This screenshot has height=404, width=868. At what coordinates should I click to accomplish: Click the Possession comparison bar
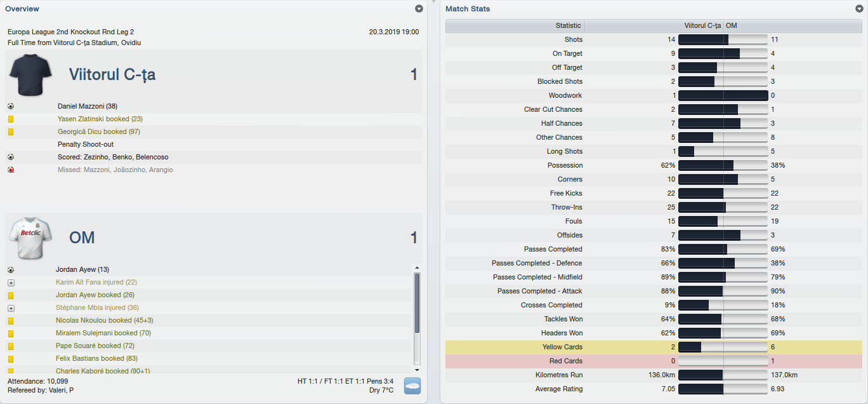723,165
